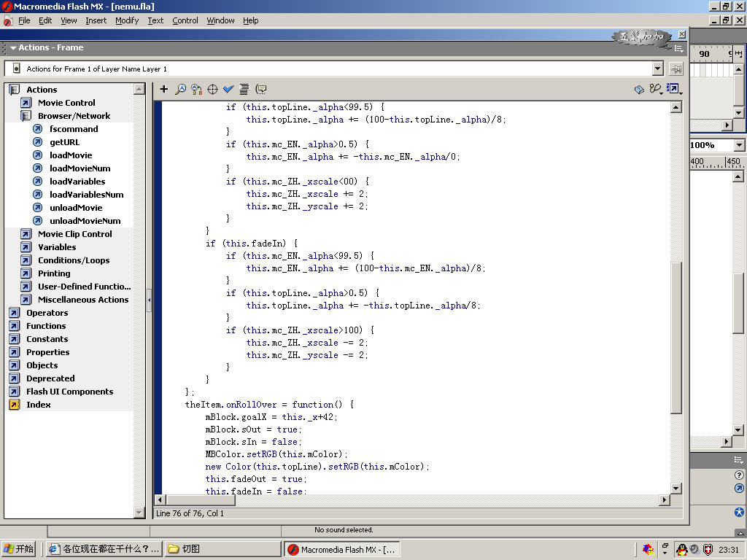Expand the Flash UI Components category
747x560 pixels.
[x=15, y=392]
